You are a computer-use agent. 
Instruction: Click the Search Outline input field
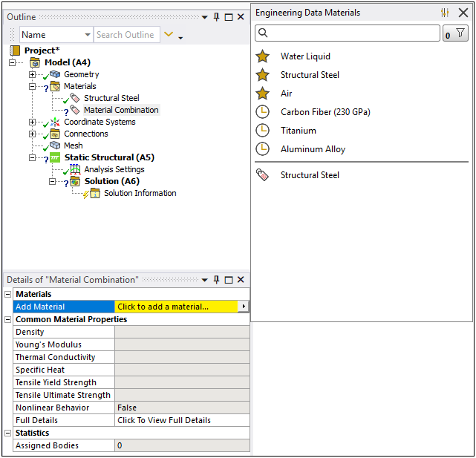125,35
